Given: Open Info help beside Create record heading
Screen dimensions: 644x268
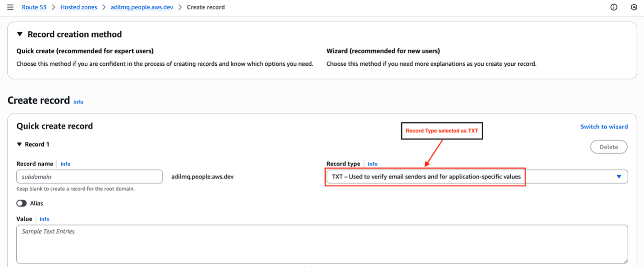Looking at the screenshot, I should pyautogui.click(x=78, y=102).
